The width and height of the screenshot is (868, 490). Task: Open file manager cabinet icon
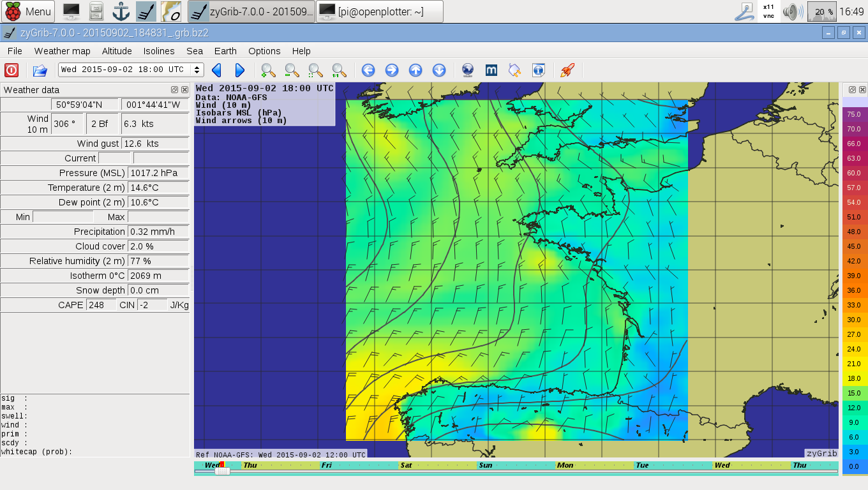point(96,11)
